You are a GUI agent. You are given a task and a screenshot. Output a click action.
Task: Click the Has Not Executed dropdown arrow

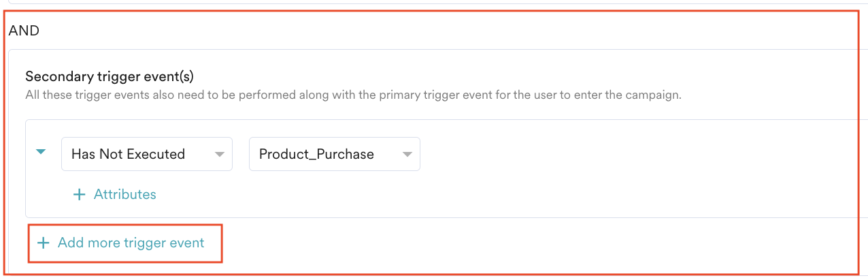pos(220,155)
